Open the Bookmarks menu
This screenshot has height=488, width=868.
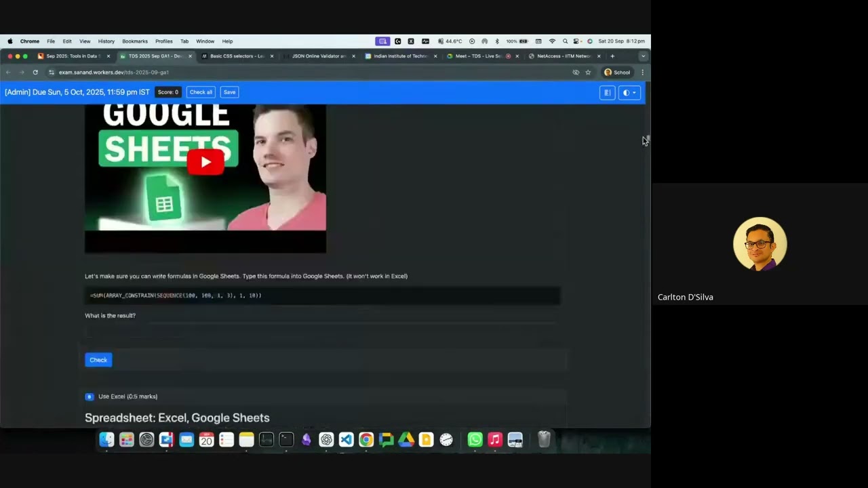click(135, 41)
